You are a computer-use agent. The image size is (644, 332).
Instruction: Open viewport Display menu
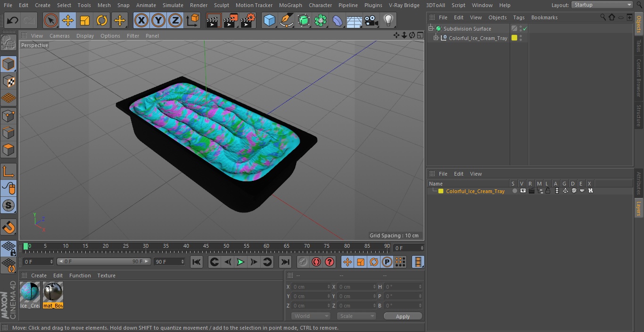(x=85, y=36)
